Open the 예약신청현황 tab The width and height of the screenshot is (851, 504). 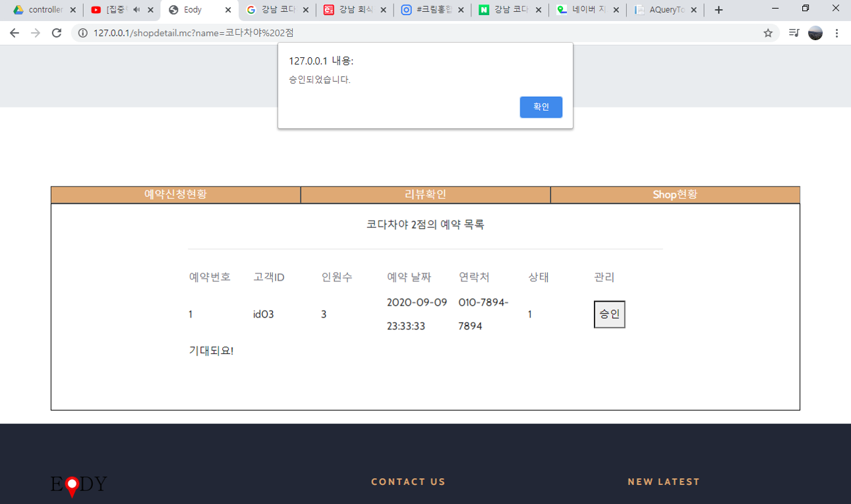pyautogui.click(x=175, y=194)
